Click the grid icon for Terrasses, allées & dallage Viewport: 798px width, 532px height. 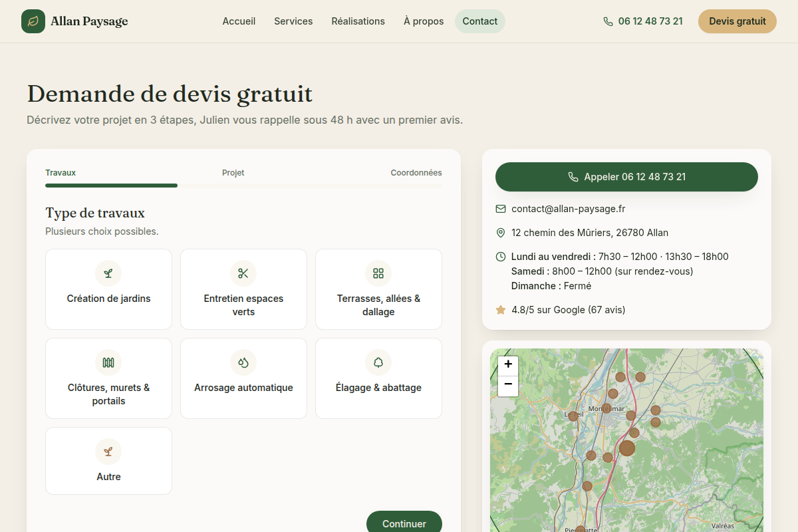pos(378,273)
